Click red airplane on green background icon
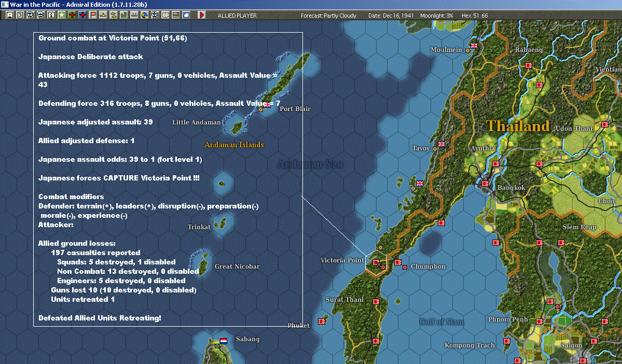This screenshot has height=364, width=622. [72, 15]
